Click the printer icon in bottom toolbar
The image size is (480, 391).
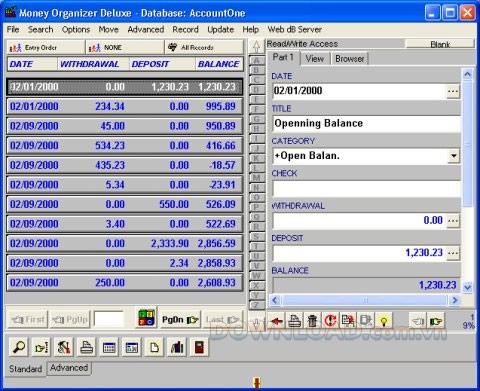[x=86, y=348]
